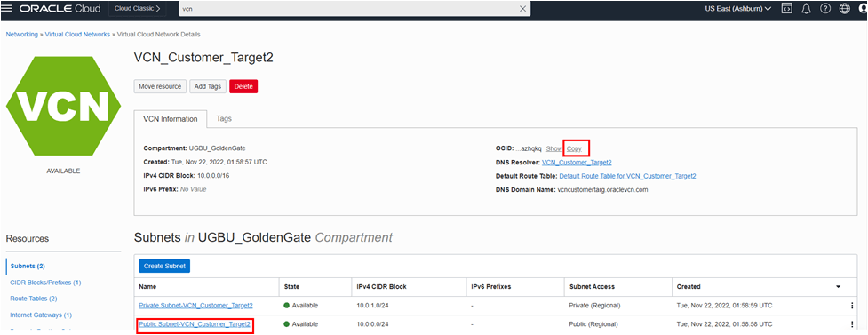Open the user profile avatar icon
The height and width of the screenshot is (335, 868).
click(x=863, y=9)
